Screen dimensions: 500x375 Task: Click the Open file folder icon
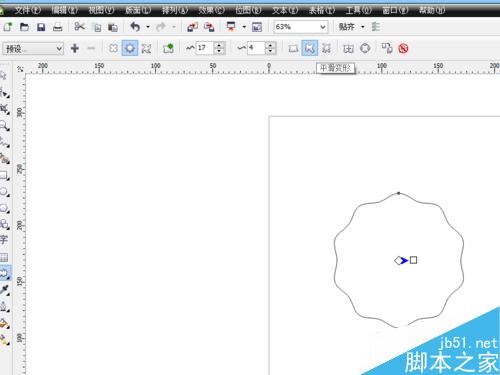(x=24, y=27)
